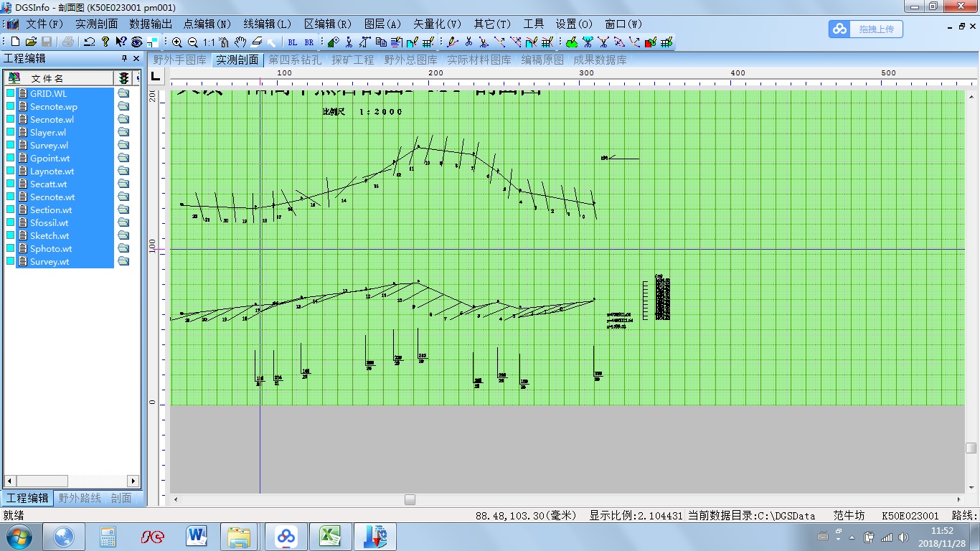This screenshot has height=551, width=980.
Task: Switch to the 探矿工程 tab
Action: 353,60
